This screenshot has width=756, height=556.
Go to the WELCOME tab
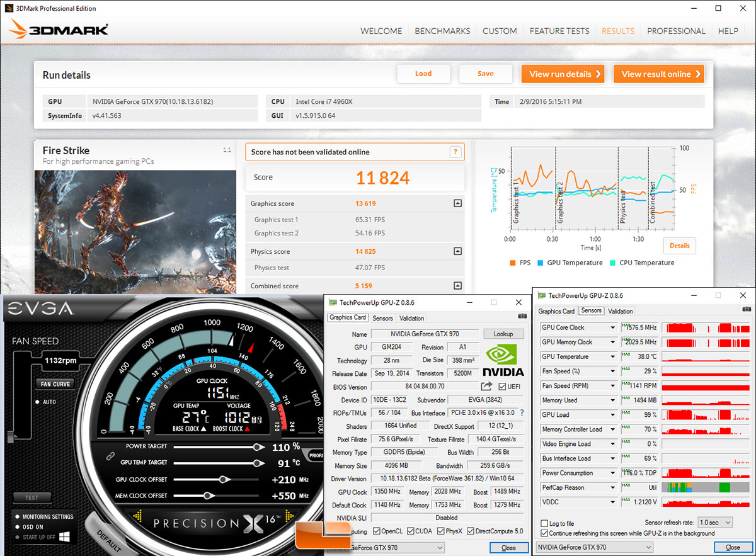(381, 31)
